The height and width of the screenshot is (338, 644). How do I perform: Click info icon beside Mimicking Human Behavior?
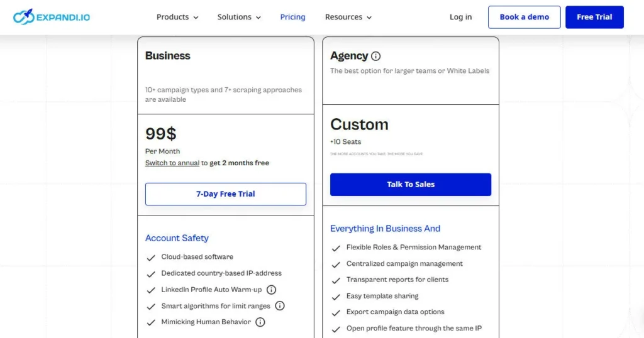(260, 322)
